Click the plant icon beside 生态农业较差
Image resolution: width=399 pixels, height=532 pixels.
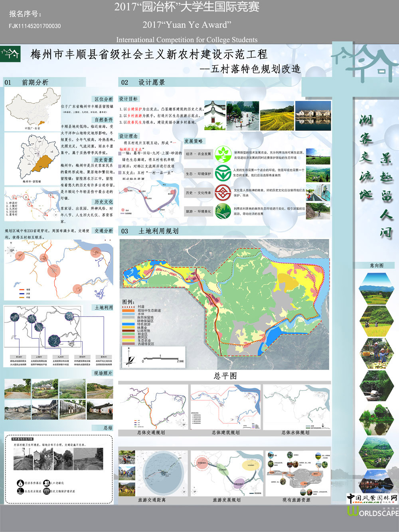tap(20, 491)
